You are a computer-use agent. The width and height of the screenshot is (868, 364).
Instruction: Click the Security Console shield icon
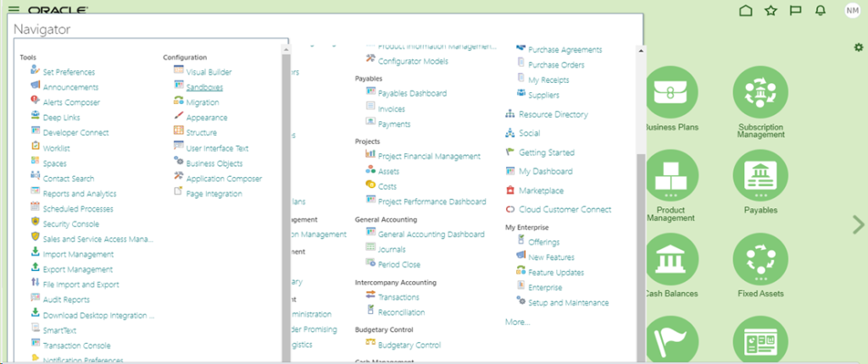coord(36,223)
